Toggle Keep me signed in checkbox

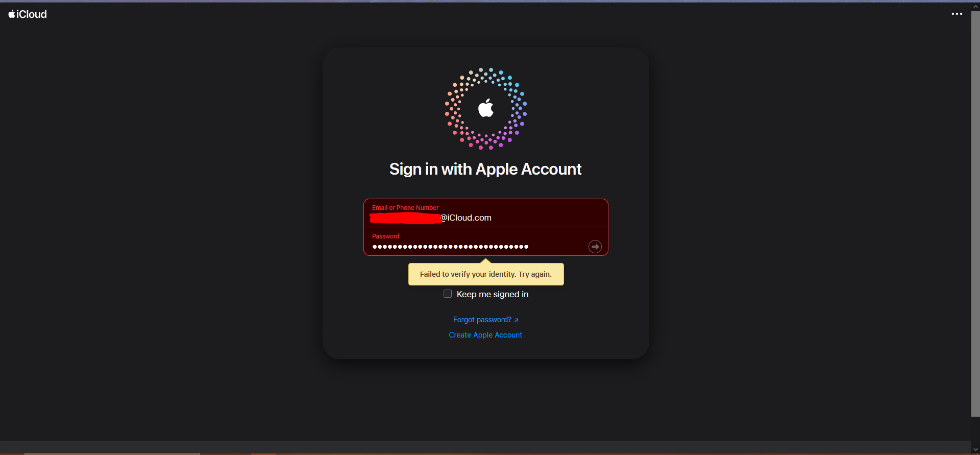[448, 294]
